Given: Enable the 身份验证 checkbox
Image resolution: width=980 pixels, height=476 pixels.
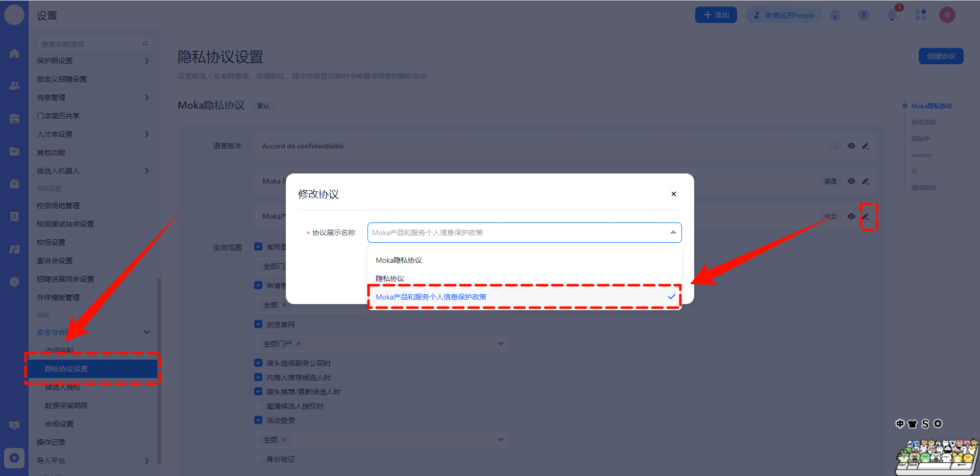Looking at the screenshot, I should pyautogui.click(x=258, y=459).
